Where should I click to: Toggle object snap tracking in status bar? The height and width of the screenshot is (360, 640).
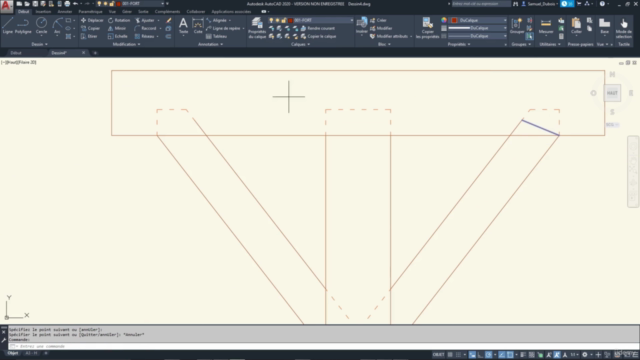[502, 355]
